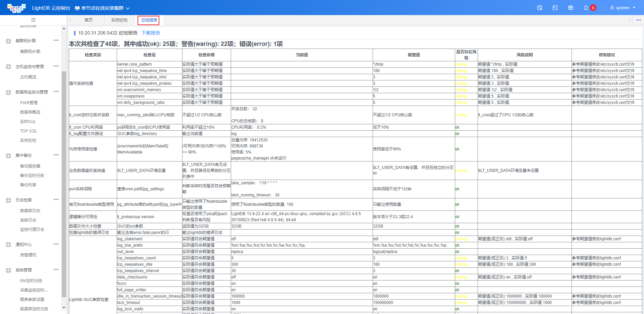
Task: Select the kernel.core_pattern check item cell
Action: 149,64
